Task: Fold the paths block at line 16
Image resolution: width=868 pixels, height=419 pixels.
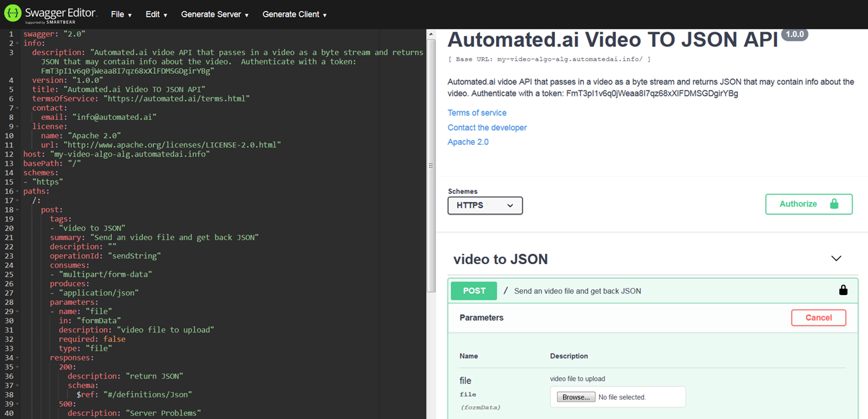Action: coord(17,191)
